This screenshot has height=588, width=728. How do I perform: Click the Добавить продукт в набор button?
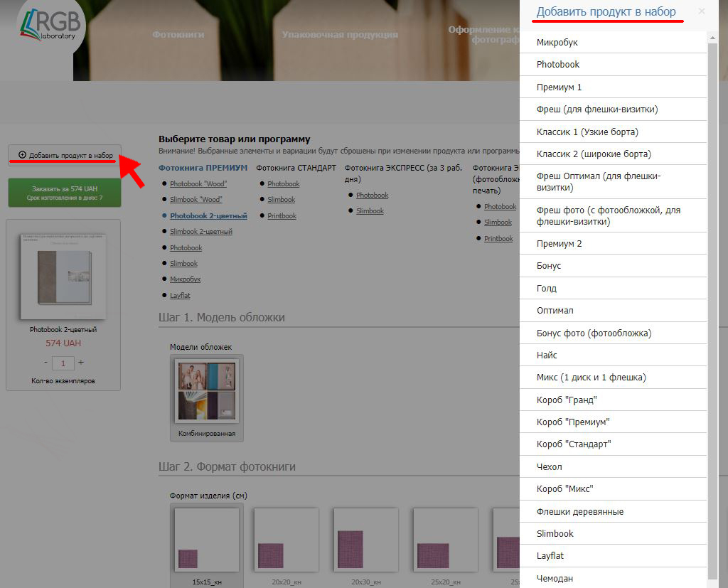coord(65,155)
